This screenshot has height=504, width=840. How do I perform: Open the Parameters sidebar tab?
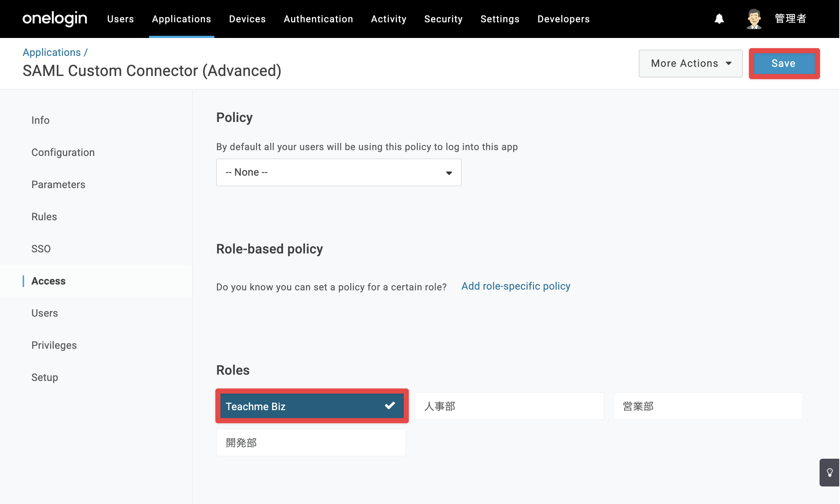pos(58,184)
